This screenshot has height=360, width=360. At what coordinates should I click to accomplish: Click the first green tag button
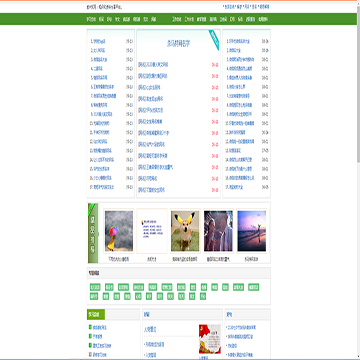95,287
